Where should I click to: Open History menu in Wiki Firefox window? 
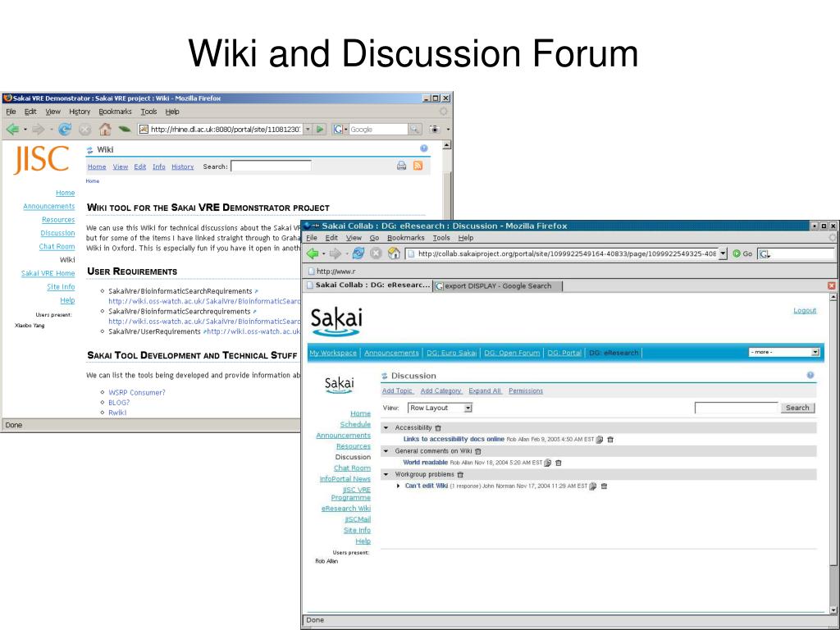coord(80,112)
